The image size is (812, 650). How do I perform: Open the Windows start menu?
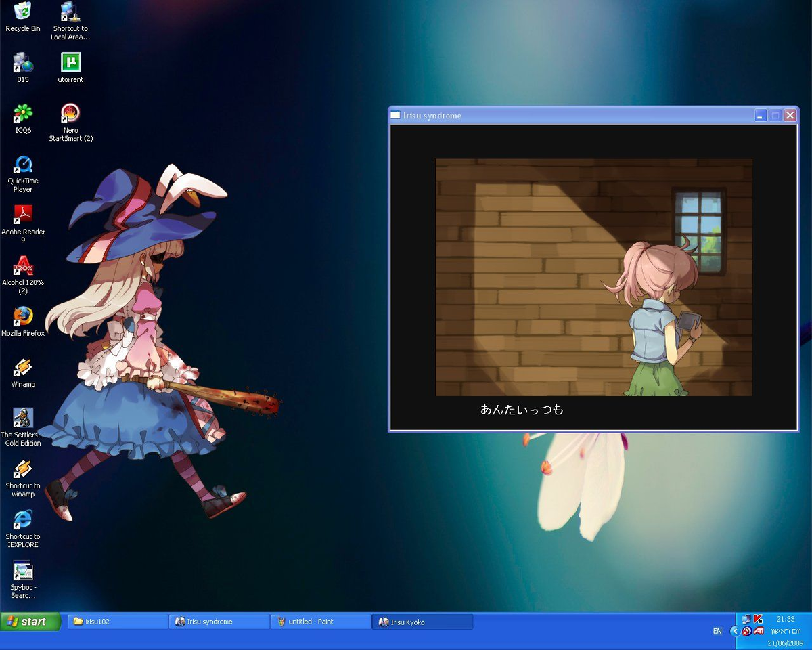pos(31,622)
